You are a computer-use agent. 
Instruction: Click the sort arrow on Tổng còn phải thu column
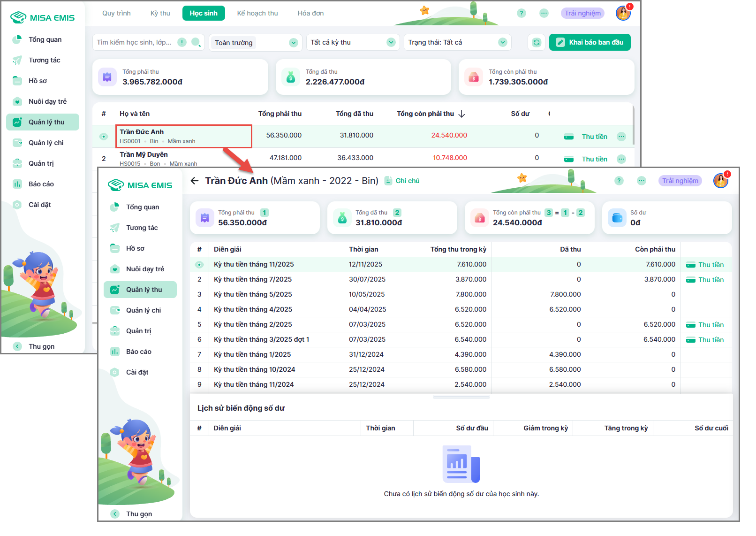tap(462, 114)
